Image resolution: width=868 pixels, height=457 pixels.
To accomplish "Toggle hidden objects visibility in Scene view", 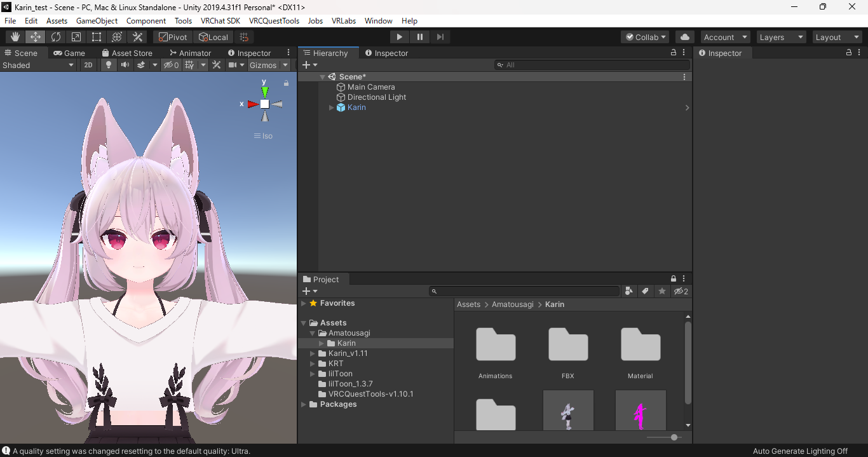I will (x=171, y=65).
